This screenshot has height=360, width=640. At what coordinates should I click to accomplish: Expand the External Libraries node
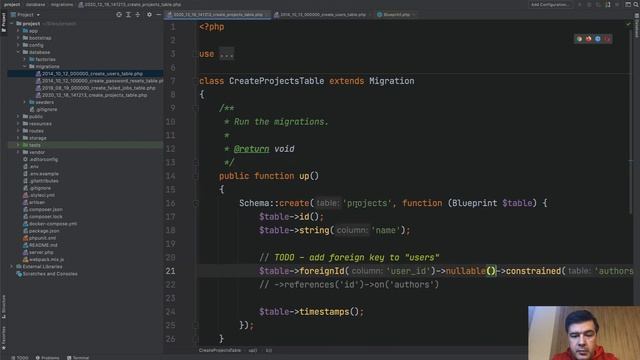click(x=12, y=267)
